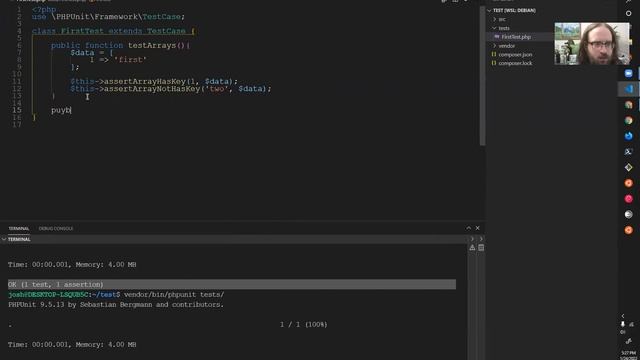This screenshot has width=640, height=360.
Task: Click the pink round taskbar icon
Action: point(629,199)
